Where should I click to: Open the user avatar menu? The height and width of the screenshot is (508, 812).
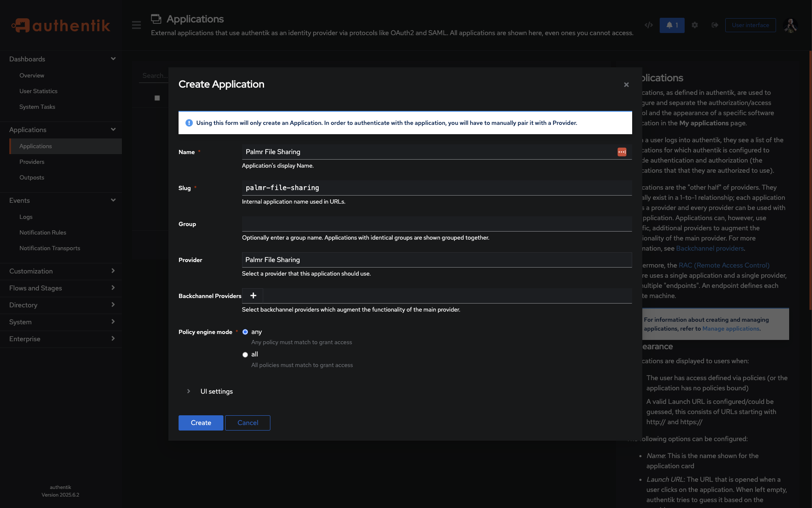pos(790,25)
